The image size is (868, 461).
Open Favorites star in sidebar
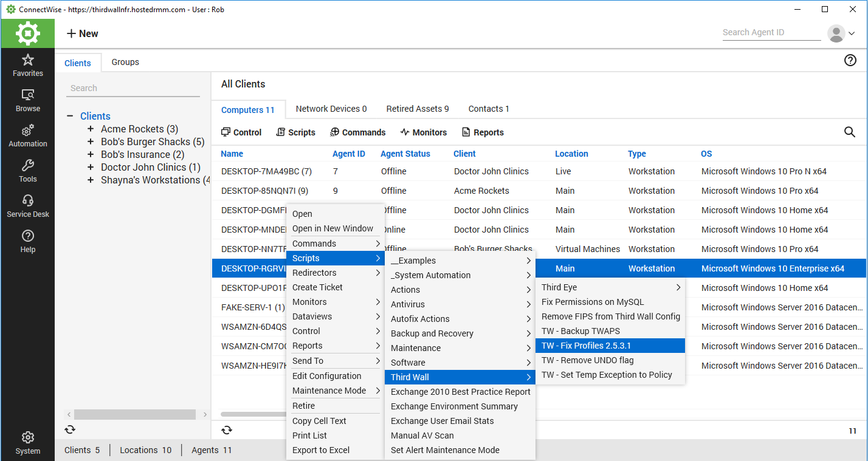[x=28, y=66]
